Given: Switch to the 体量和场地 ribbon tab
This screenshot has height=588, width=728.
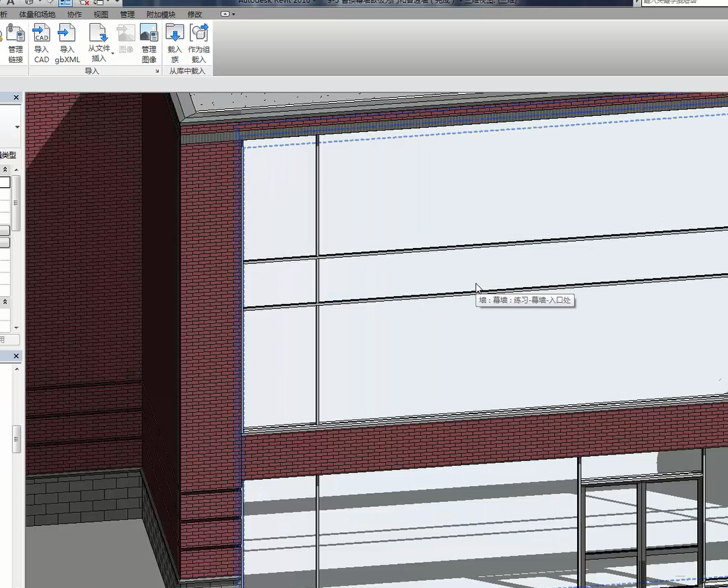Looking at the screenshot, I should [x=37, y=14].
